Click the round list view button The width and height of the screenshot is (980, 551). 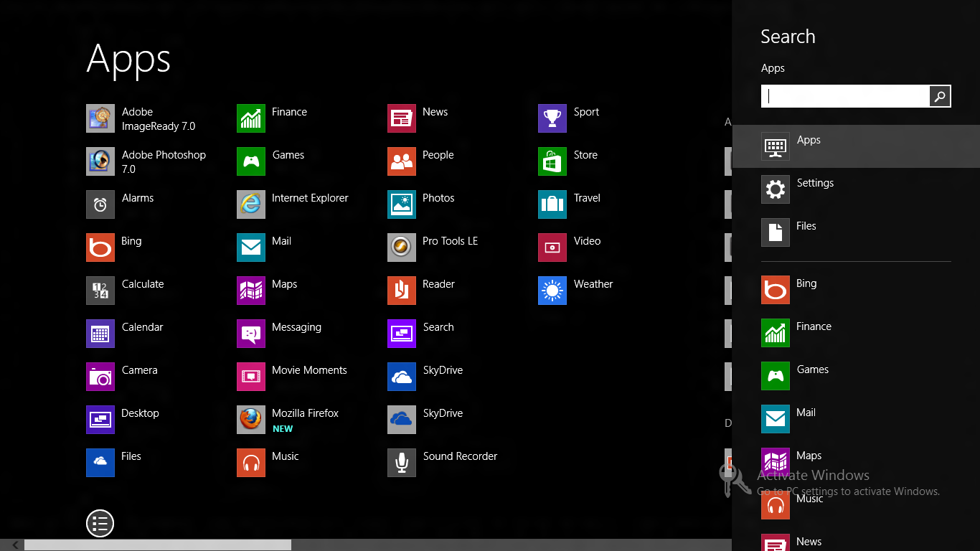100,523
